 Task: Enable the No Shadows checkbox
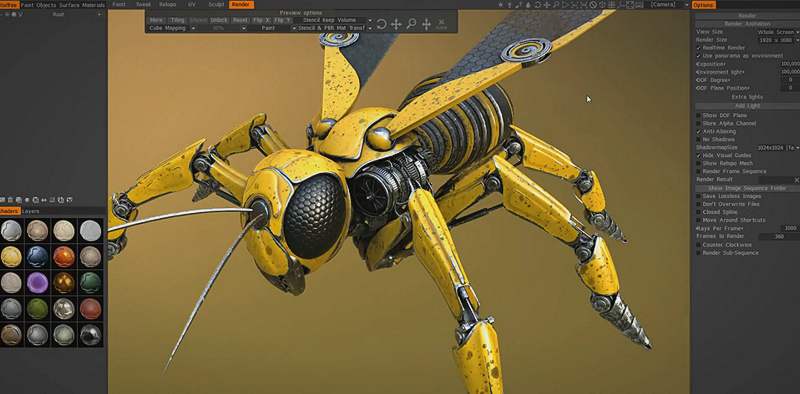pyautogui.click(x=698, y=139)
